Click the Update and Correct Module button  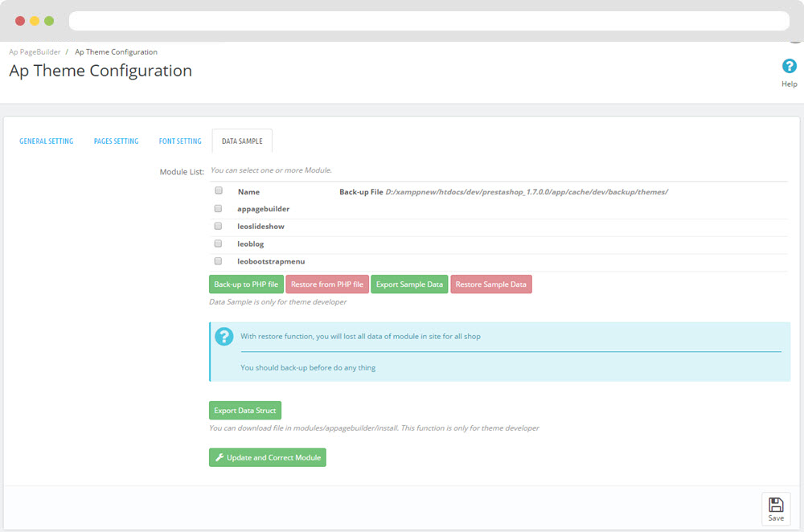(268, 458)
